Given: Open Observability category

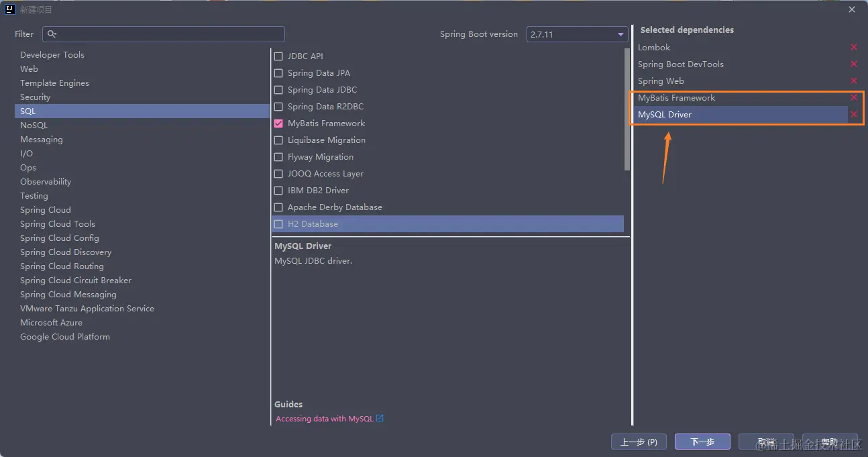Looking at the screenshot, I should point(46,182).
